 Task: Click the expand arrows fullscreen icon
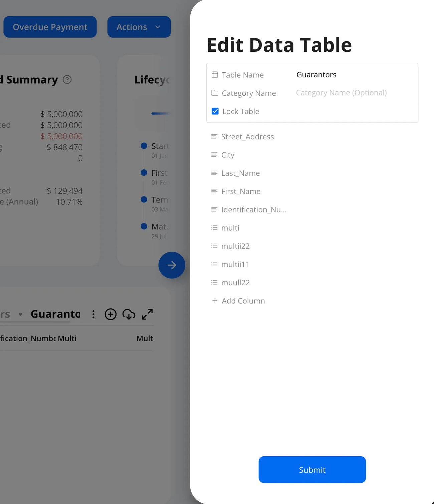(x=147, y=314)
